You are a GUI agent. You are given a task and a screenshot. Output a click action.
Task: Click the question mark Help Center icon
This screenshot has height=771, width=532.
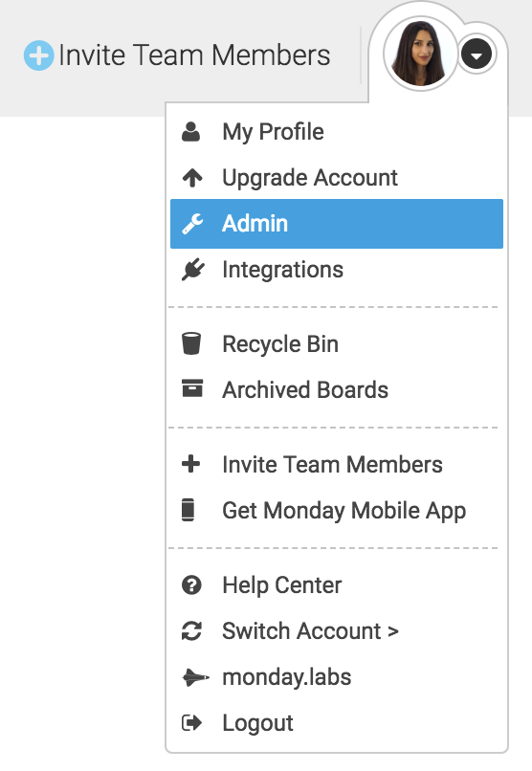[x=191, y=585]
